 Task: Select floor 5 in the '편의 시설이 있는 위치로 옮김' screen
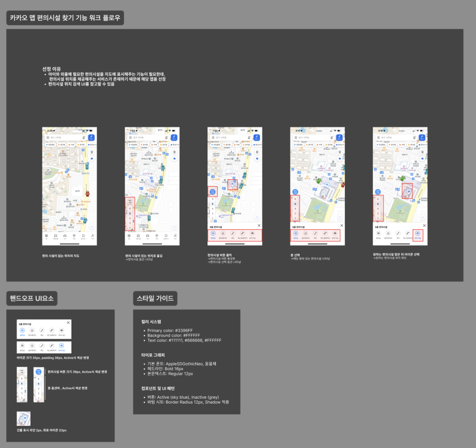[x=130, y=213]
